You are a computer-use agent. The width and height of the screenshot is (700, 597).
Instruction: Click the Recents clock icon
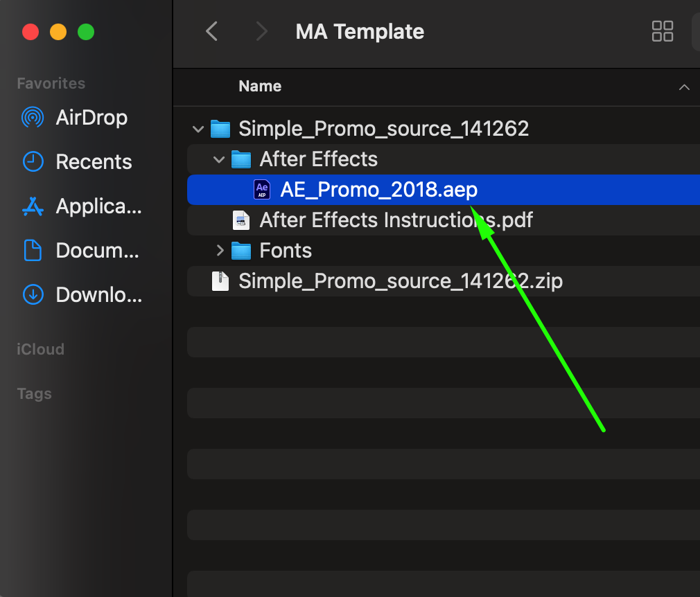click(33, 162)
